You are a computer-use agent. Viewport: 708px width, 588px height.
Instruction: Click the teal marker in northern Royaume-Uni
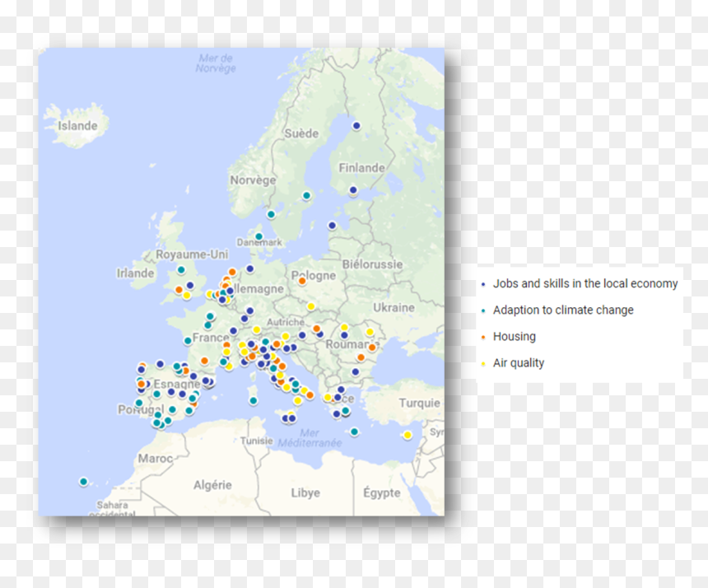click(x=181, y=269)
